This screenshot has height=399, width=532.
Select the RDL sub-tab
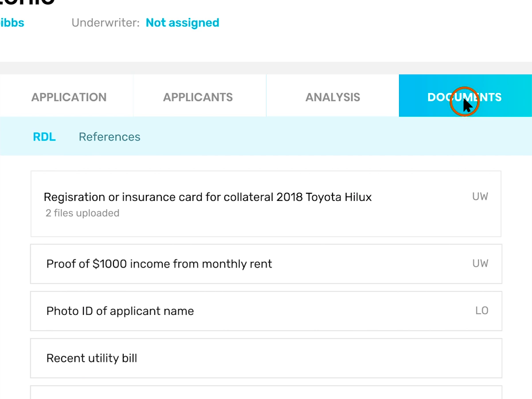[x=44, y=137]
